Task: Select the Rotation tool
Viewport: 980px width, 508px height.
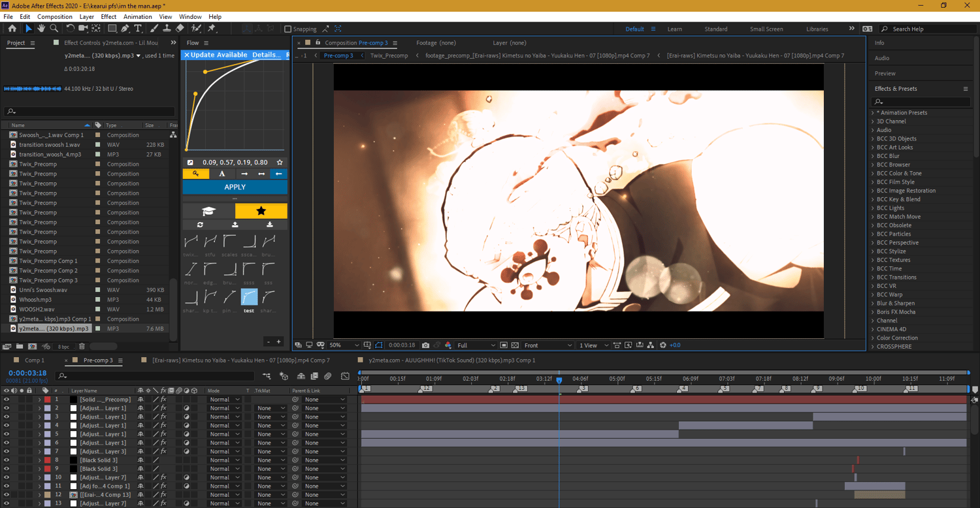Action: point(71,29)
